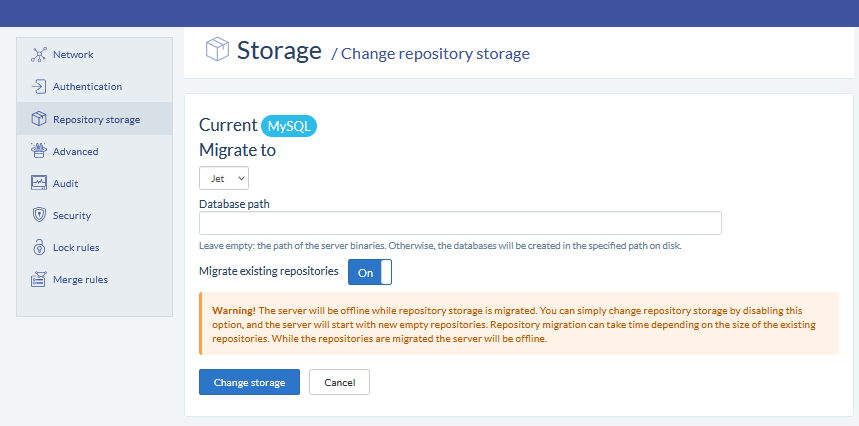The image size is (859, 426).
Task: Open the Network settings section
Action: (x=73, y=55)
